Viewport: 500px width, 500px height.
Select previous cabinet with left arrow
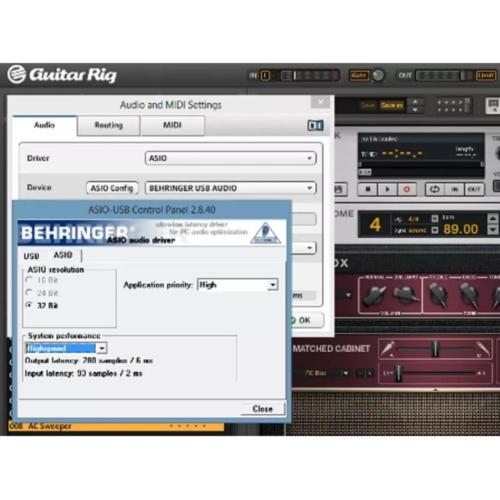click(359, 373)
